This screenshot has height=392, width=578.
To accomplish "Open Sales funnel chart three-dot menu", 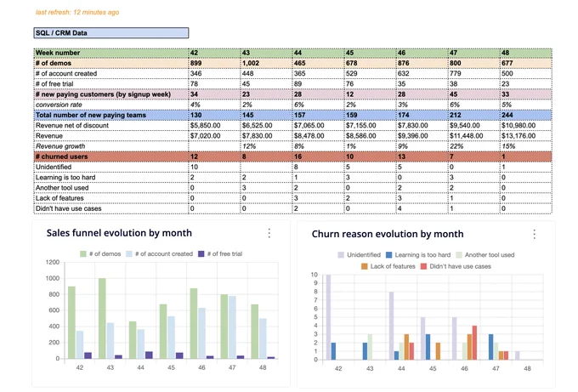I will click(x=269, y=233).
